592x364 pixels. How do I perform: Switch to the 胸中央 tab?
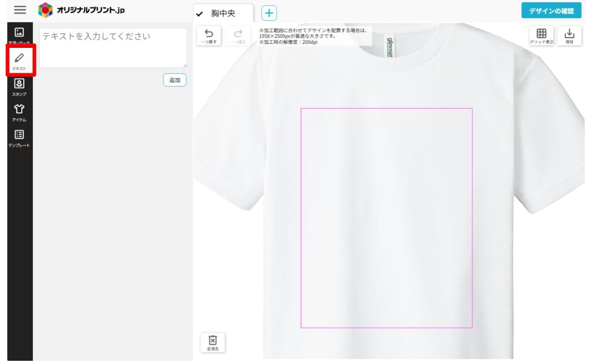223,14
